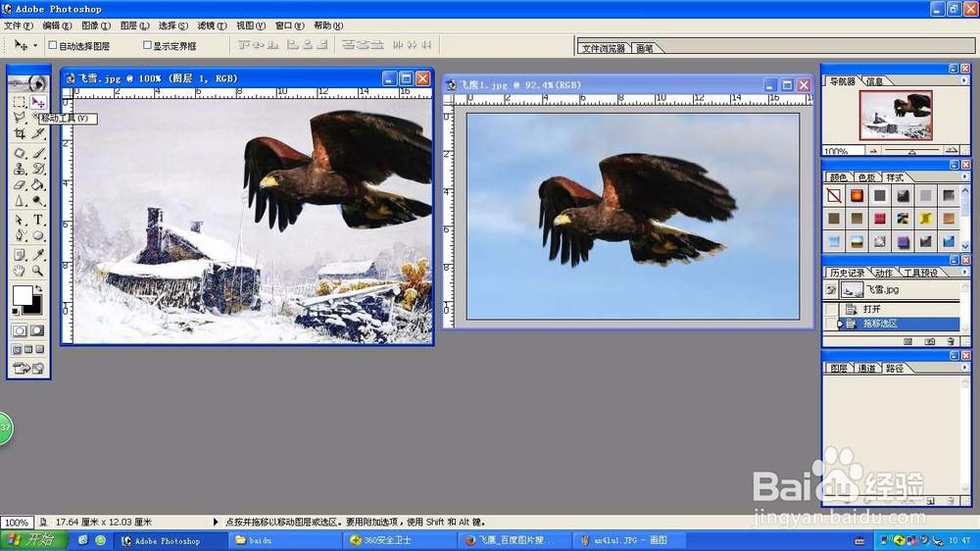Screen dimensions: 980x551
Task: Switch to Quick Mask mode
Action: click(37, 330)
